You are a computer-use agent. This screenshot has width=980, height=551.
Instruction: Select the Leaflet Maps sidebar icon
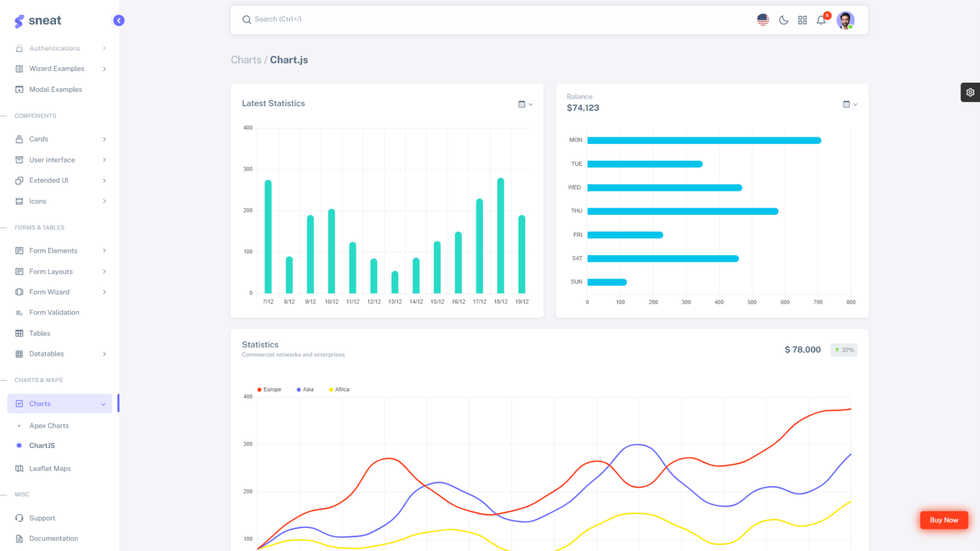(19, 468)
